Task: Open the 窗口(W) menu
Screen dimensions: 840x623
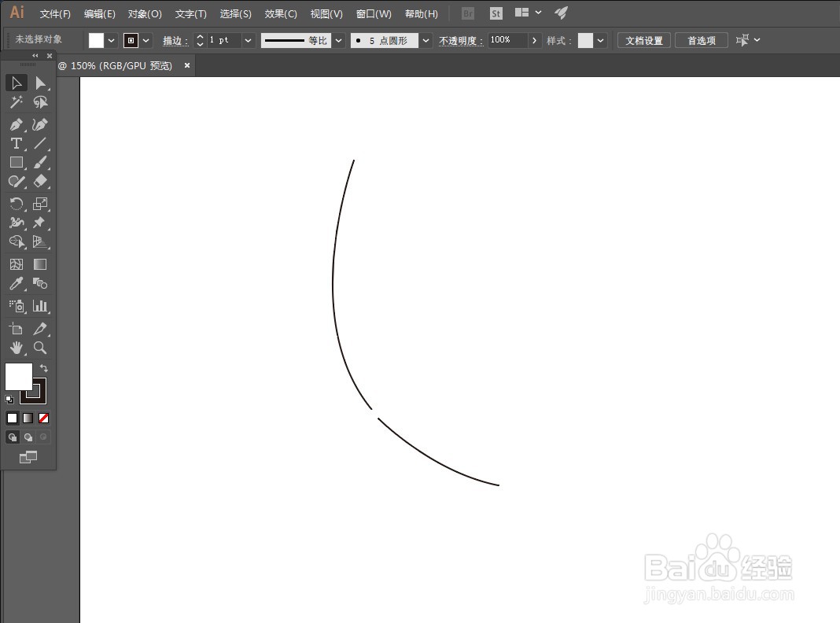Action: coord(374,14)
